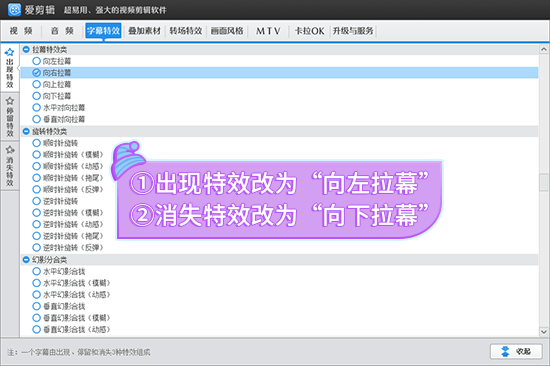Open the 消失特效 star sidebar tab
The image size is (550, 366).
click(9, 166)
